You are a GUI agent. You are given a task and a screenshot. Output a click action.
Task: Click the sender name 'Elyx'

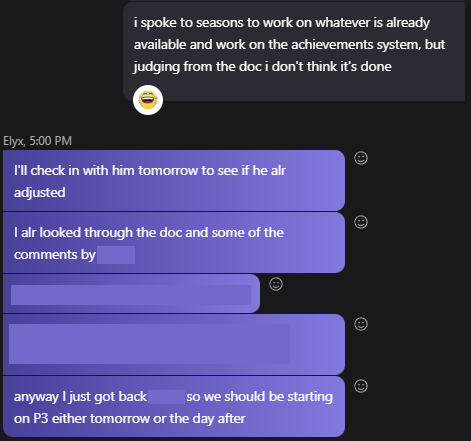pos(13,141)
